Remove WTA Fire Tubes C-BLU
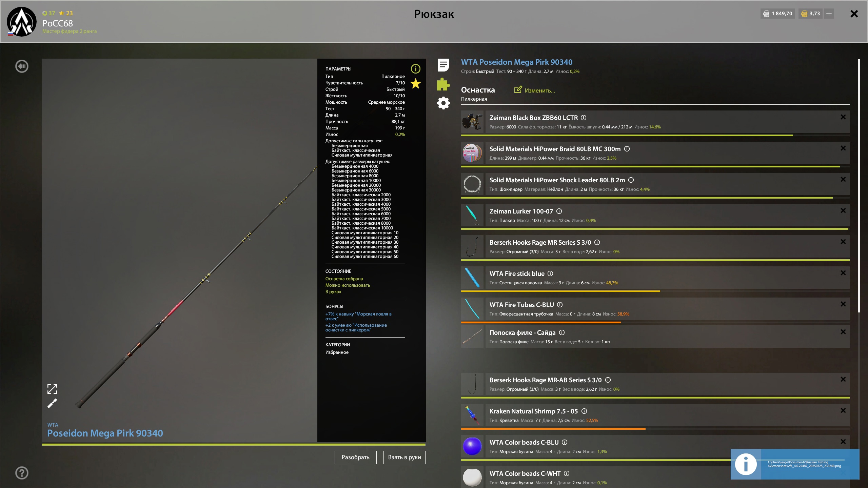Image resolution: width=868 pixels, height=488 pixels. point(843,304)
